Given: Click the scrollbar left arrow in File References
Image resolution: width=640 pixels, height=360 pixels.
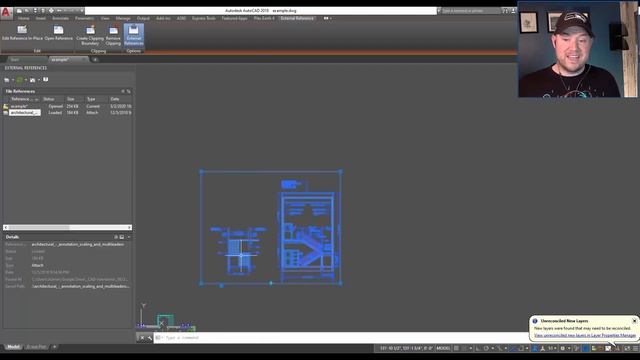Looking at the screenshot, I should [6, 227].
